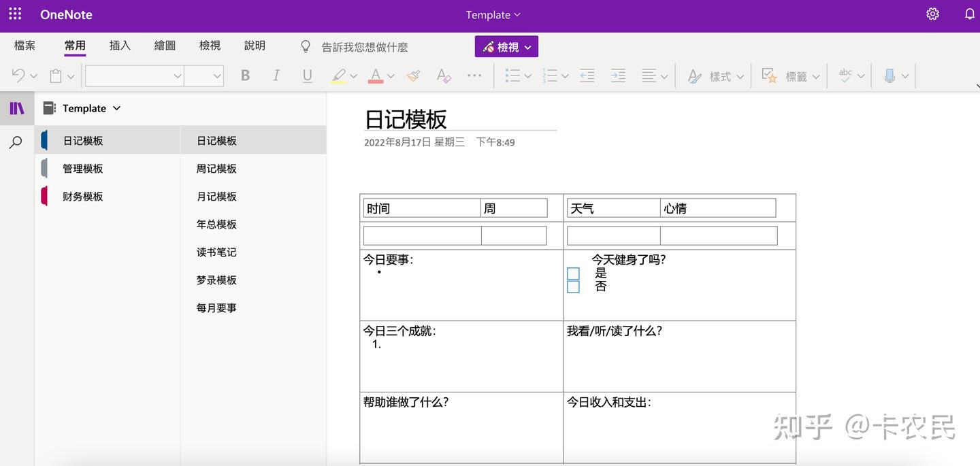Click the 告訴我您想做什麼 search box
Image resolution: width=980 pixels, height=466 pixels.
click(x=365, y=47)
